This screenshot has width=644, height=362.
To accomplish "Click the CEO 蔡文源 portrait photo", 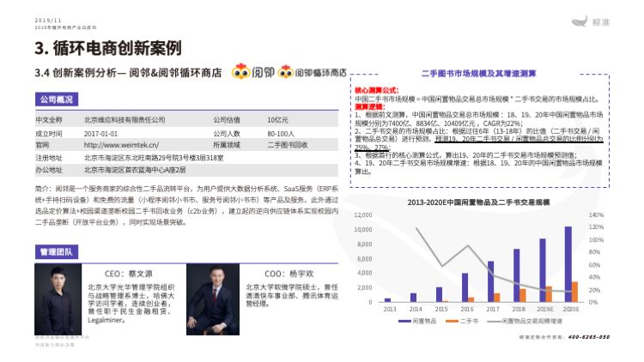I will 58,299.
